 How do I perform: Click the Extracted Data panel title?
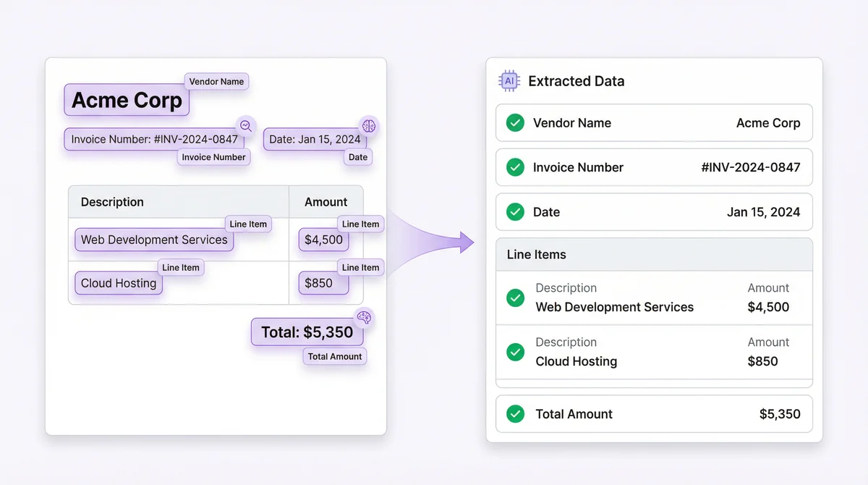tap(576, 81)
